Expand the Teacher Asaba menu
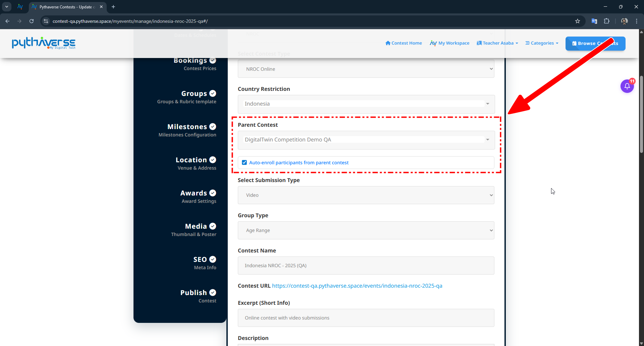This screenshot has width=644, height=346. (x=497, y=43)
